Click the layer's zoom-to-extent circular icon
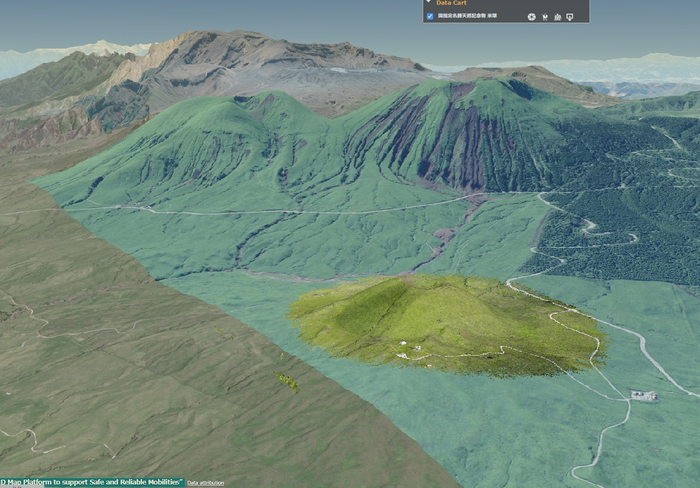Image resolution: width=700 pixels, height=488 pixels. 531,17
